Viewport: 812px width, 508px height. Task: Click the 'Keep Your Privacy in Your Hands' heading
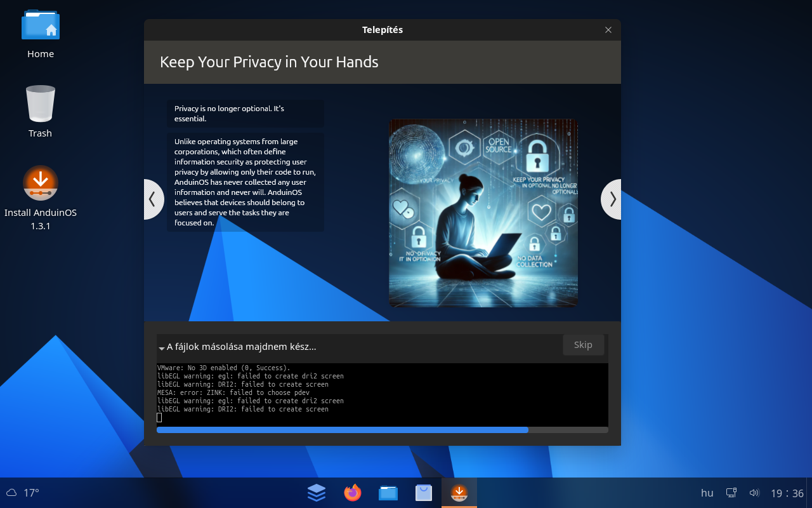(x=269, y=62)
